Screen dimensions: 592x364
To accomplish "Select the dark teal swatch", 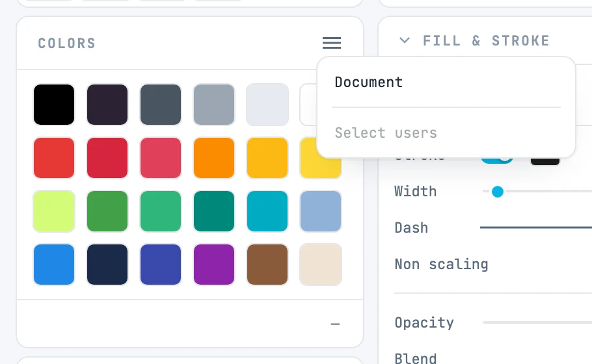I will point(214,211).
